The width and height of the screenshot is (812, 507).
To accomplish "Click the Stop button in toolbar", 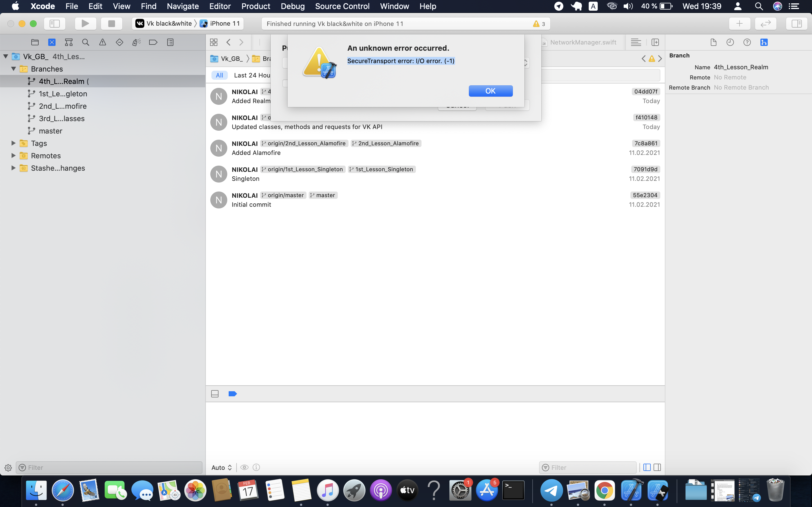I will pyautogui.click(x=111, y=23).
